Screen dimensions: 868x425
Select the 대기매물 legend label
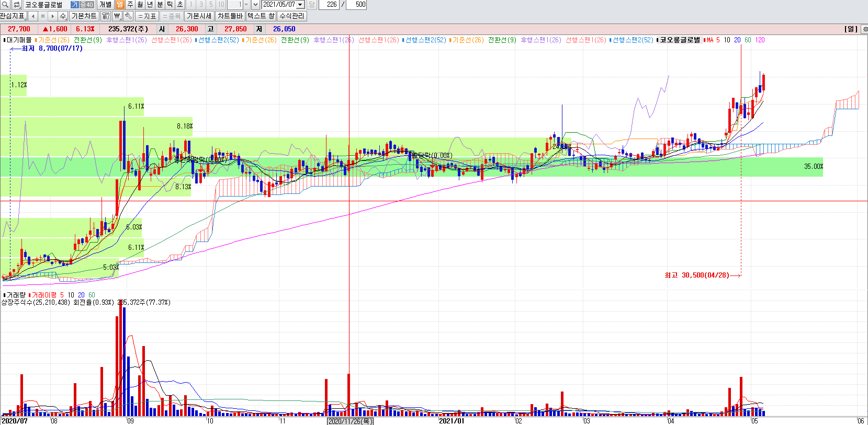19,40
